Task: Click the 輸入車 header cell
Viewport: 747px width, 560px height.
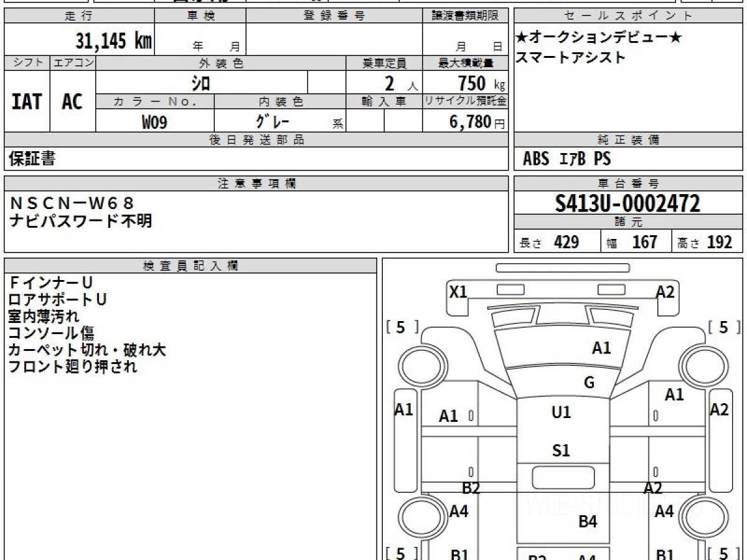Action: pos(384,101)
